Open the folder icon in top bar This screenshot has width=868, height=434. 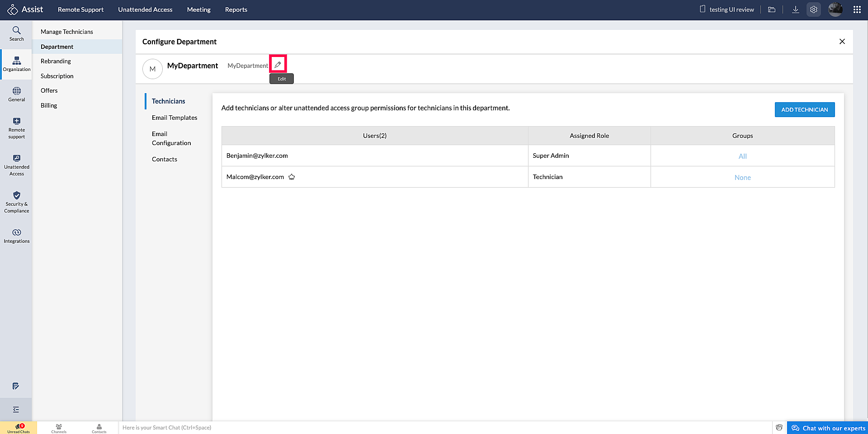(x=772, y=9)
